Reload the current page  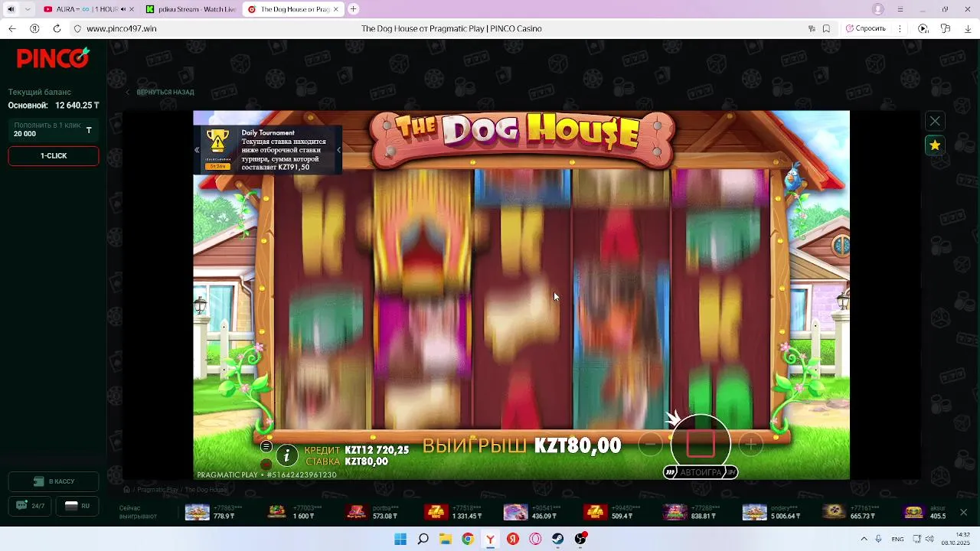pos(57,28)
